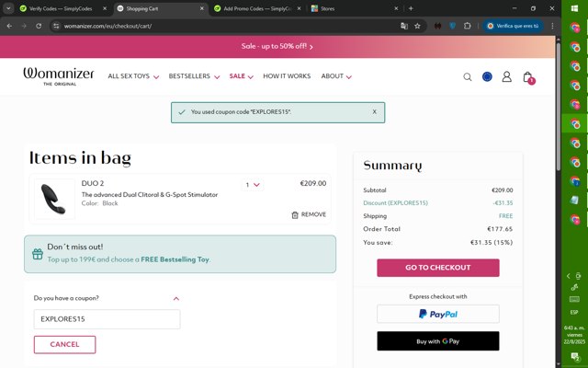Click the site info icon in address bar
Viewport: 588px width, 368px height.
point(56,26)
